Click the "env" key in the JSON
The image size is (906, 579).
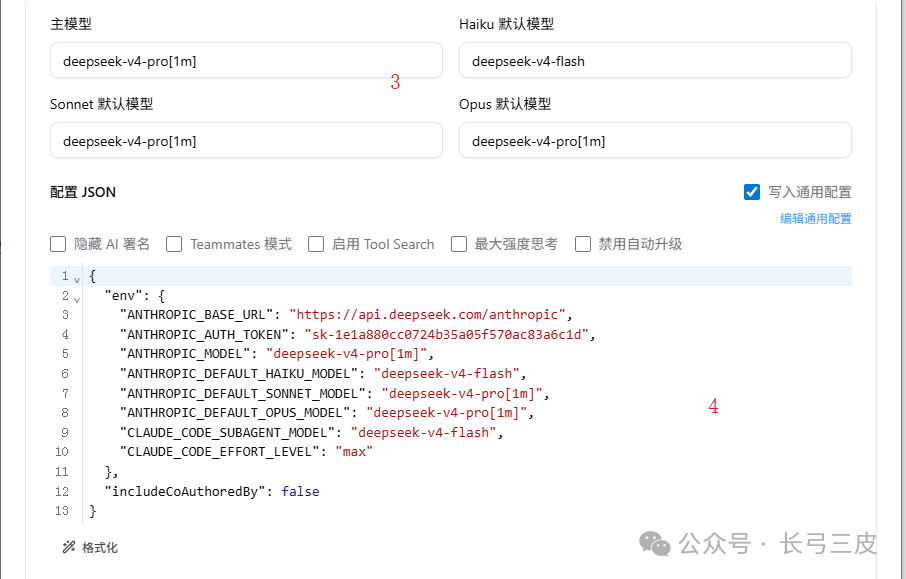click(123, 295)
